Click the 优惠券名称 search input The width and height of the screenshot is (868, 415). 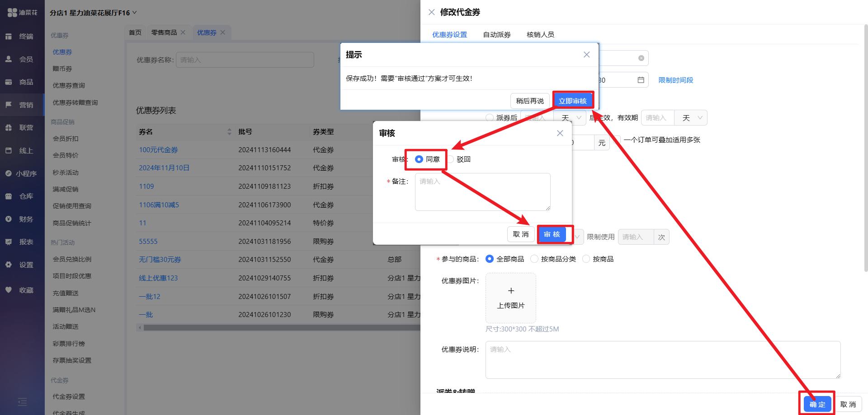(x=245, y=60)
